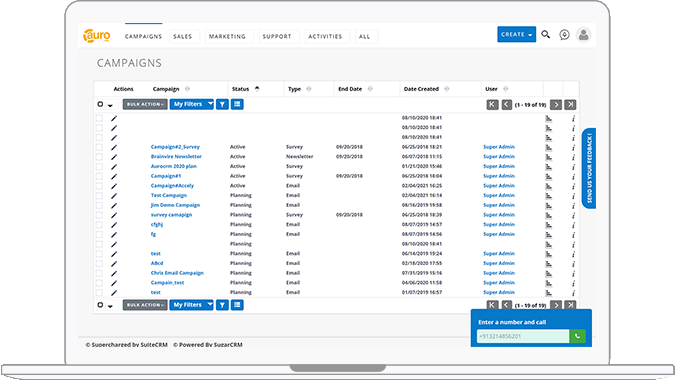This screenshot has width=675, height=380.
Task: Go to last page in top pagination
Action: tap(570, 105)
